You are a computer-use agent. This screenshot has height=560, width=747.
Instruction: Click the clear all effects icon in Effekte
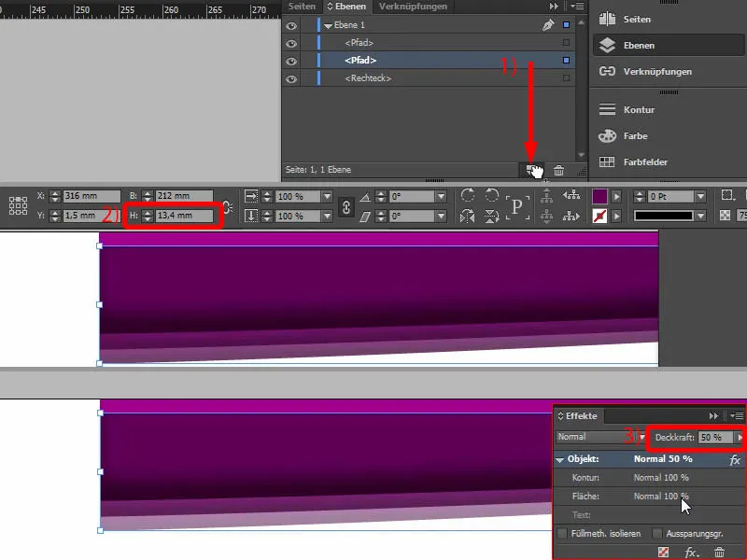coord(663,552)
